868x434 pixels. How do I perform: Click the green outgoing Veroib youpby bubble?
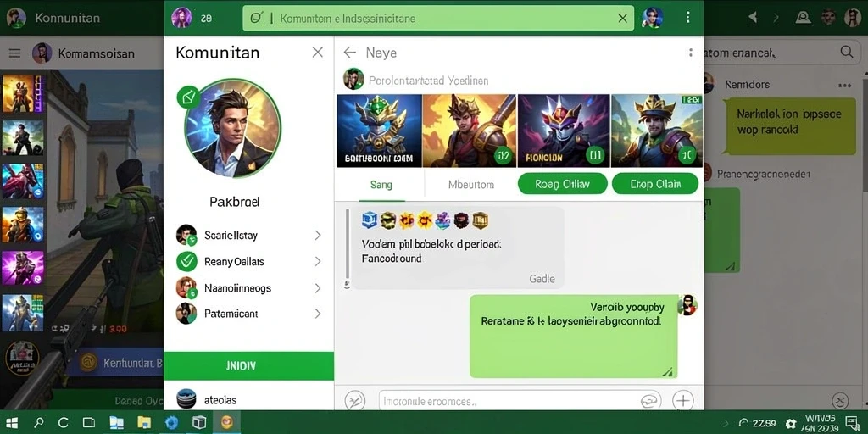click(x=574, y=336)
